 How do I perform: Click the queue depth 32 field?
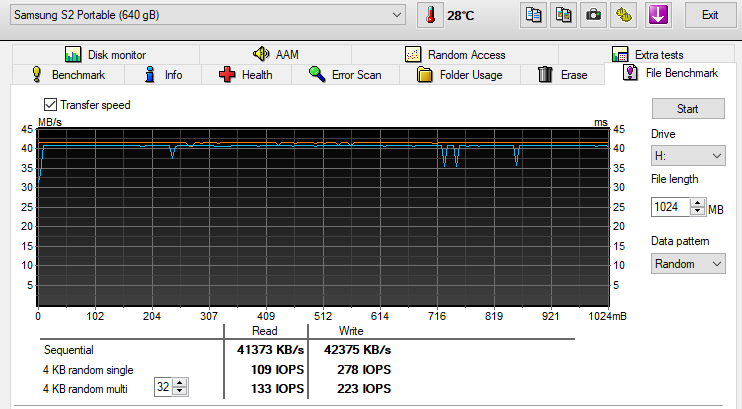click(x=163, y=387)
